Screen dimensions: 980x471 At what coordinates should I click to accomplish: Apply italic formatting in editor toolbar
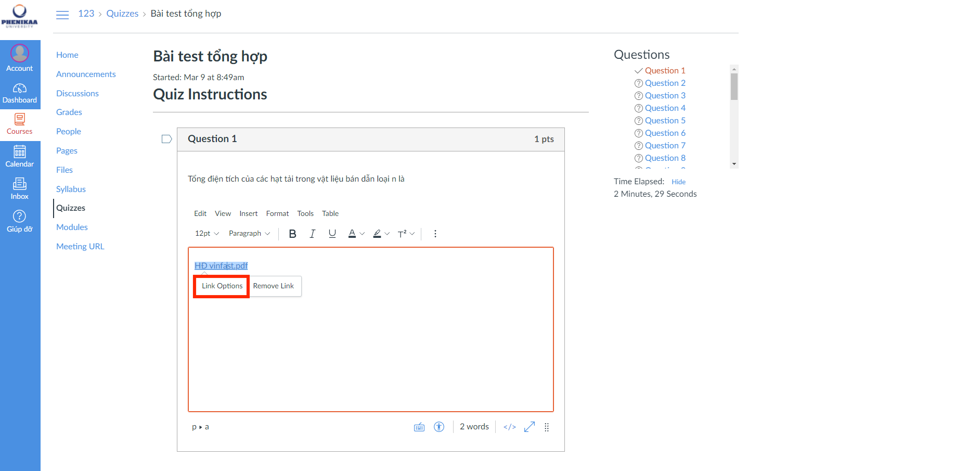[312, 234]
